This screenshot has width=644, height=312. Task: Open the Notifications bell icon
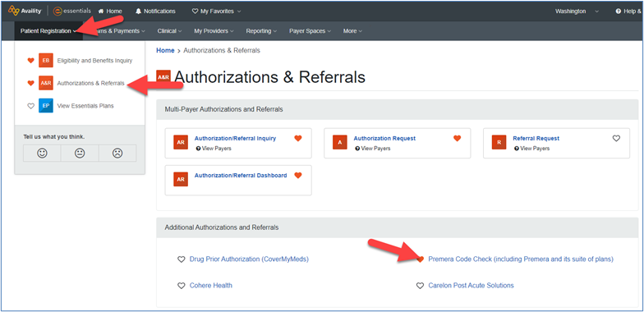138,11
